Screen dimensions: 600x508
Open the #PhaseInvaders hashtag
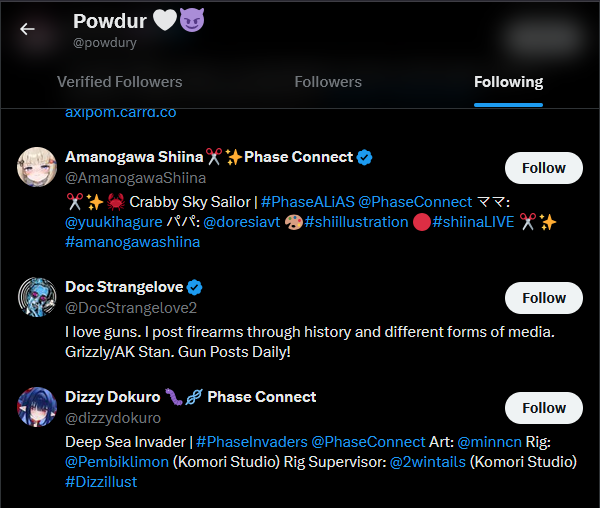point(252,442)
